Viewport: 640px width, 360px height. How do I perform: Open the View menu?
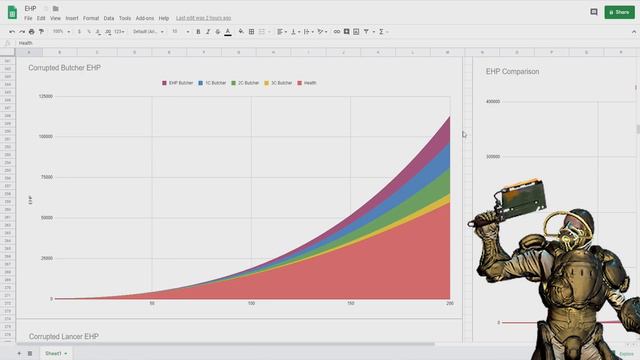click(x=55, y=18)
